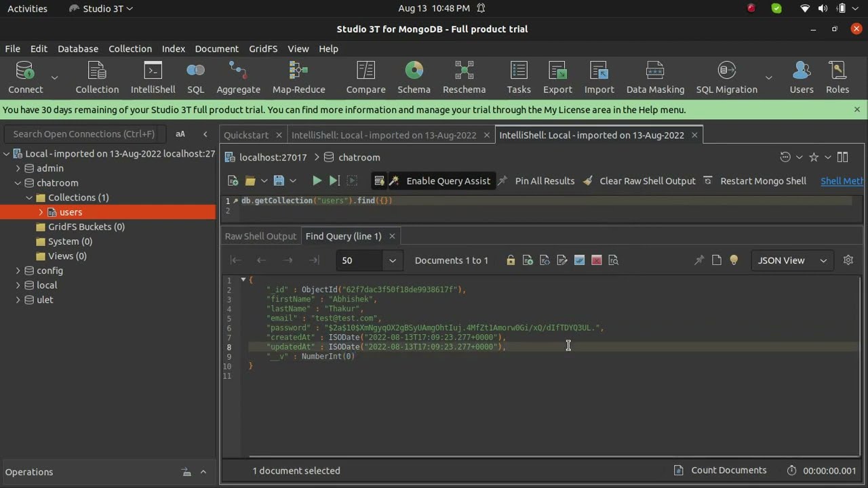Toggle the split editor layout icon
The width and height of the screenshot is (868, 488).
[x=843, y=157]
